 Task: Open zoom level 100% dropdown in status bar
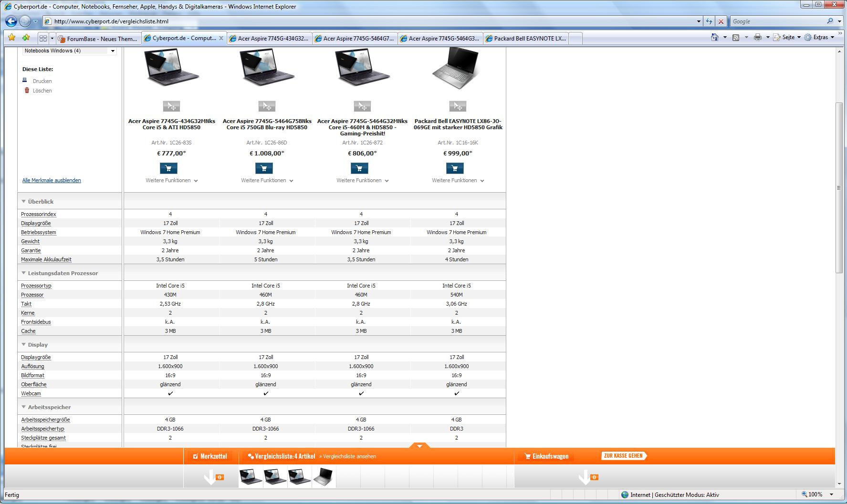832,494
